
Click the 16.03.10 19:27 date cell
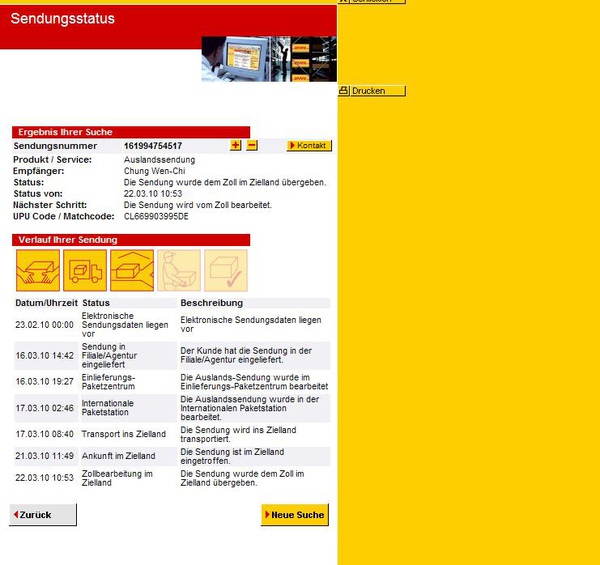point(44,381)
